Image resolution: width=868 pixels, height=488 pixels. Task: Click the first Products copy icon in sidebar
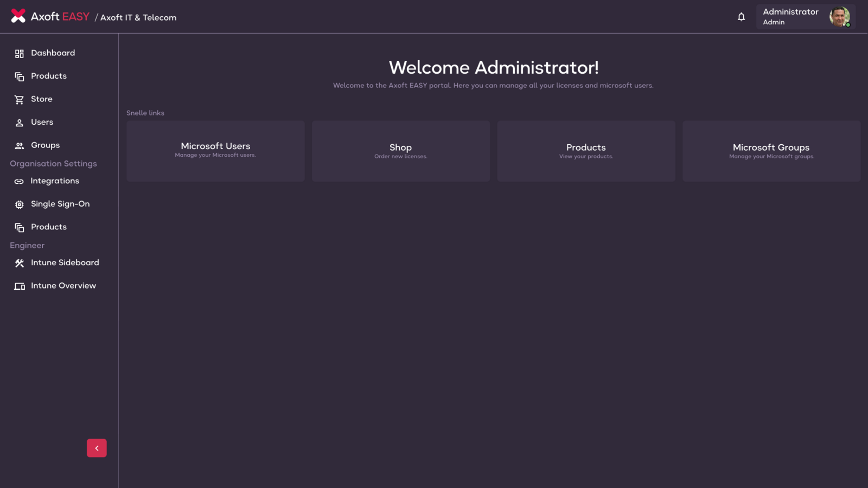tap(20, 77)
